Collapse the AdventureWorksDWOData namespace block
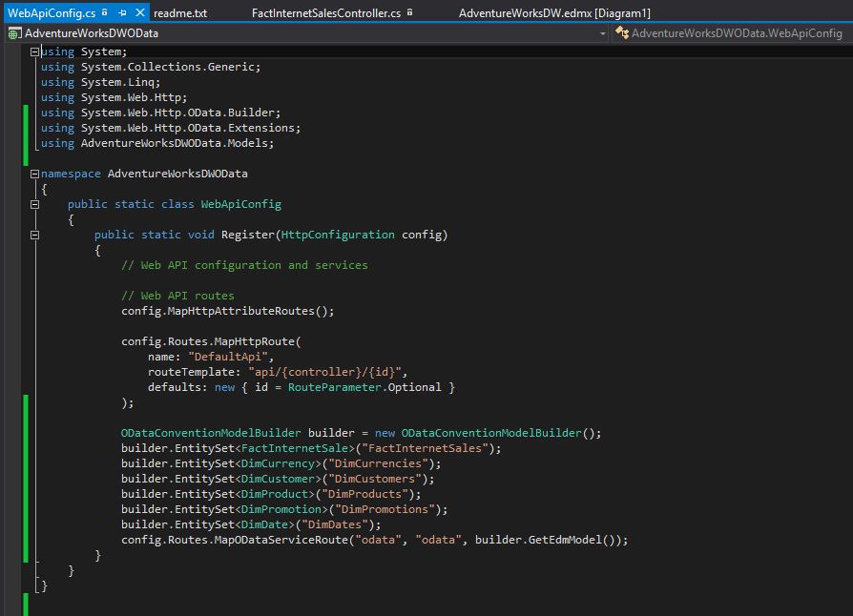Image resolution: width=853 pixels, height=616 pixels. tap(35, 174)
